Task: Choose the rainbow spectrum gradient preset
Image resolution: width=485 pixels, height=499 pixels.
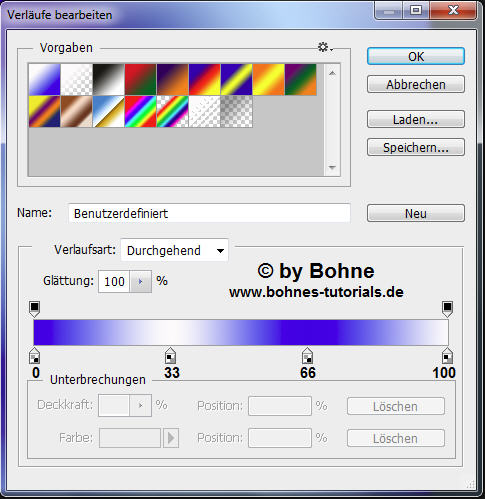Action: [x=140, y=111]
